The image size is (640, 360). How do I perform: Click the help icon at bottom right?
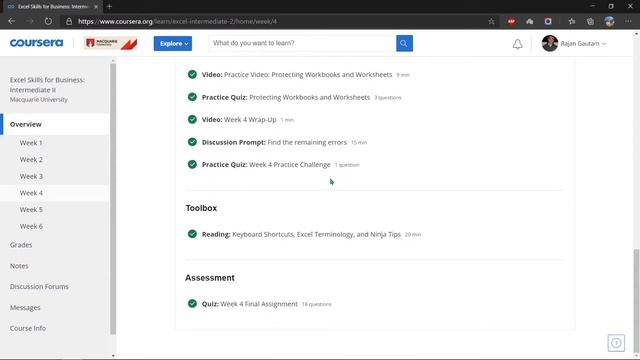click(x=616, y=343)
